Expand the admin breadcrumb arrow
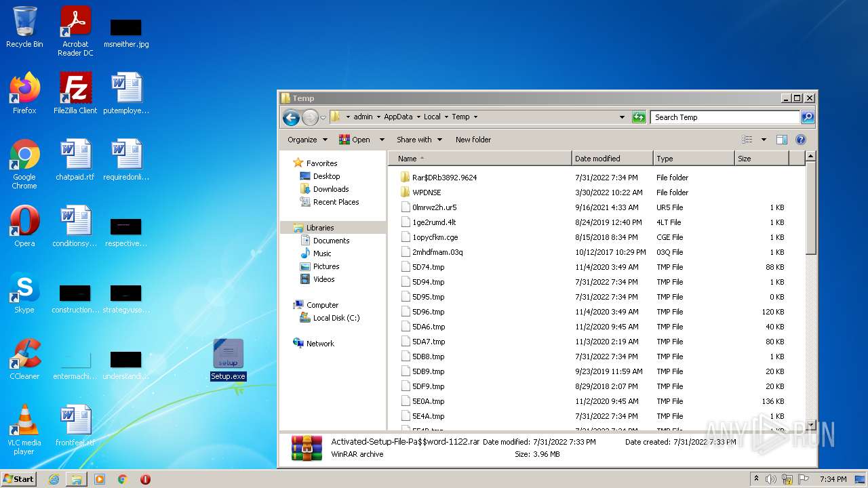The width and height of the screenshot is (868, 488). [378, 117]
